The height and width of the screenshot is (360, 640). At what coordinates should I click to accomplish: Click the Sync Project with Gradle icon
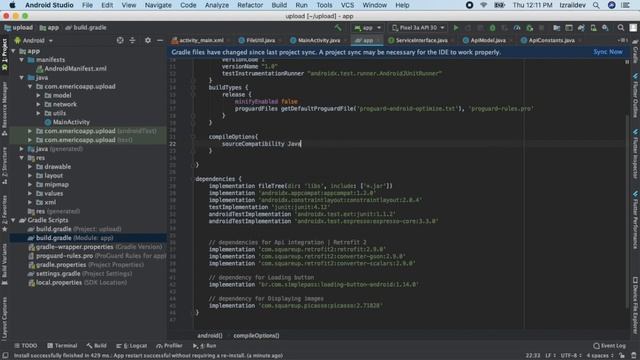pyautogui.click(x=581, y=28)
